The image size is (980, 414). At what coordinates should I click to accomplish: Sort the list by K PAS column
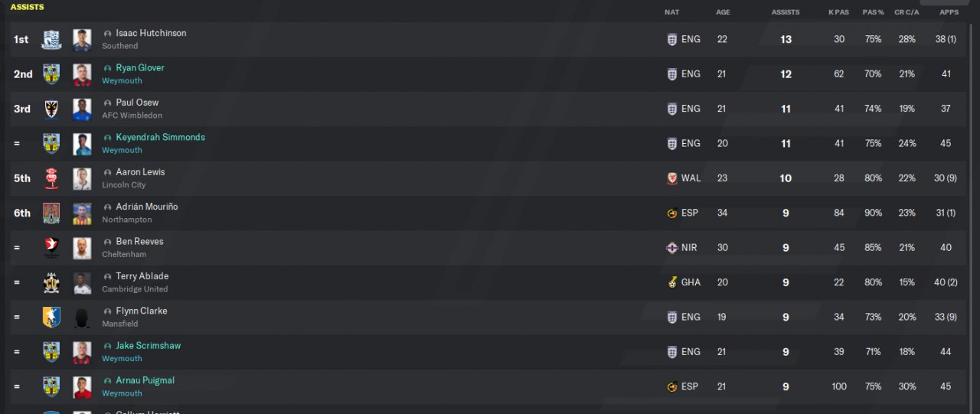[839, 12]
